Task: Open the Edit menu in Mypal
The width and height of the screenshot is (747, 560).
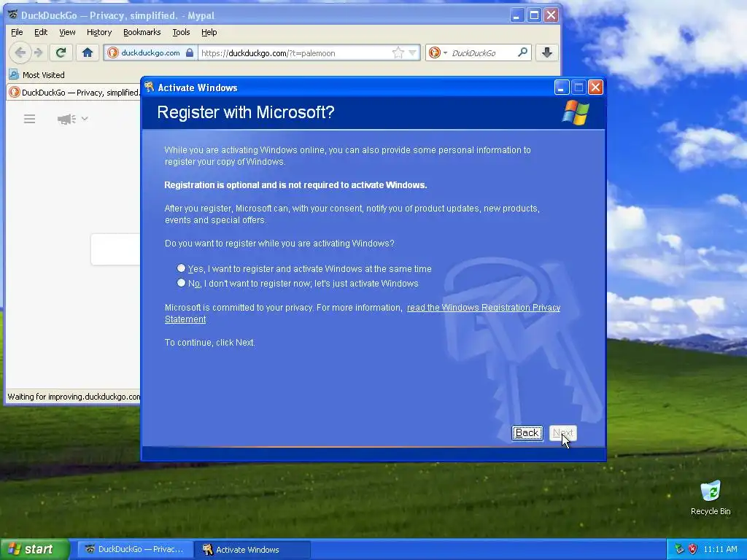Action: (41, 32)
